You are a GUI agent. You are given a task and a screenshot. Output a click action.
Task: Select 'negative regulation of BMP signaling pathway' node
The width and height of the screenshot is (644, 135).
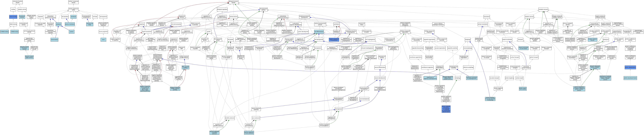(x=175, y=89)
